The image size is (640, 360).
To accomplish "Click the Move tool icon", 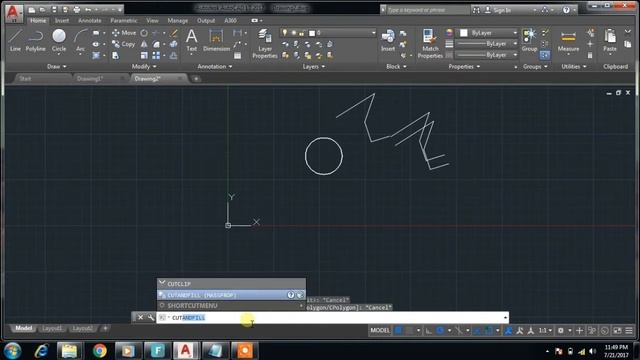I will click(116, 33).
